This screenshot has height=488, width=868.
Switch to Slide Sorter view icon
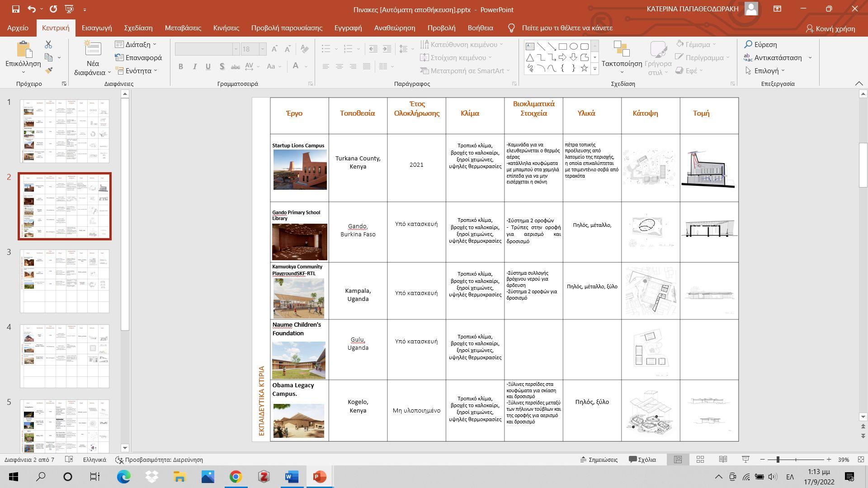700,460
